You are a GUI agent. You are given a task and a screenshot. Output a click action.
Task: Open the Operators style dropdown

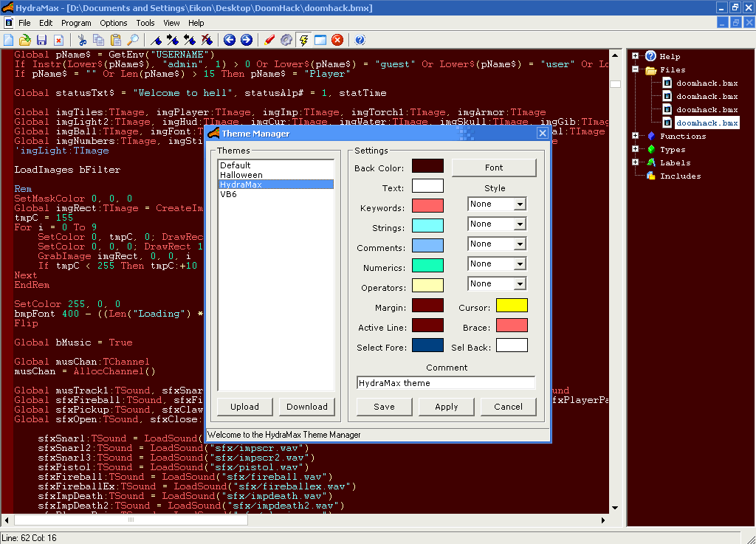[x=520, y=284]
